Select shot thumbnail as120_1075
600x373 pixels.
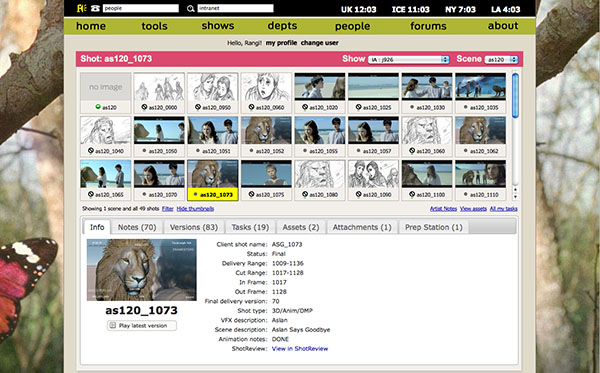point(266,180)
